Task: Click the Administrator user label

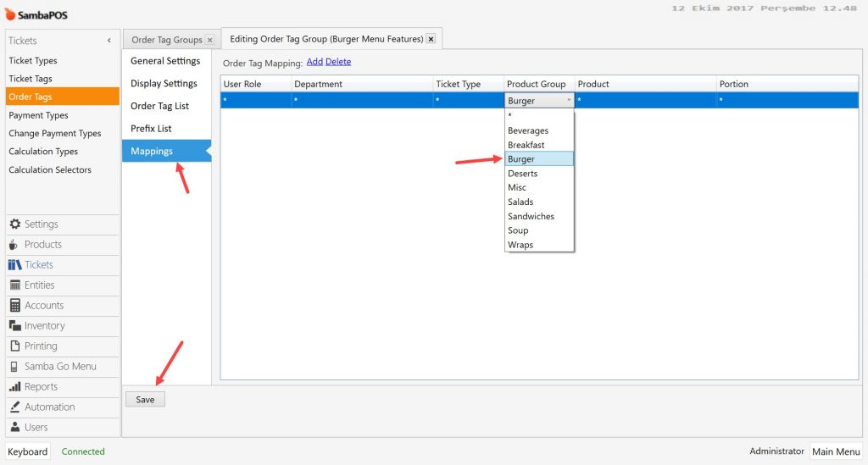Action: (x=776, y=451)
